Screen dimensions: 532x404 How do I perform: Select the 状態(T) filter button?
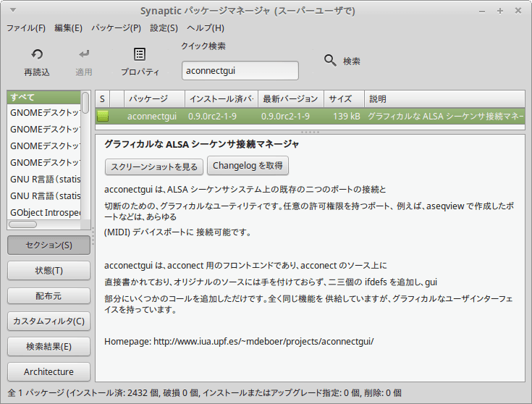click(49, 271)
